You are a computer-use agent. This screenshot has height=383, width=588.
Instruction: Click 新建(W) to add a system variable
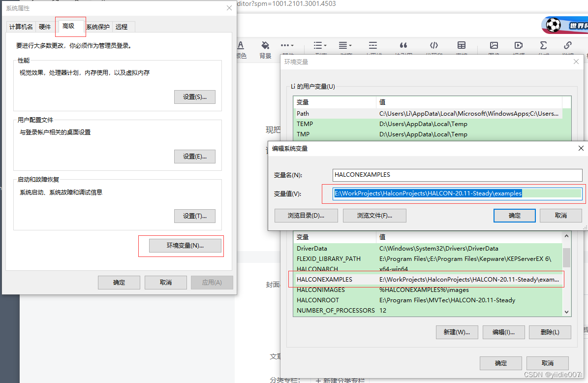coord(457,332)
